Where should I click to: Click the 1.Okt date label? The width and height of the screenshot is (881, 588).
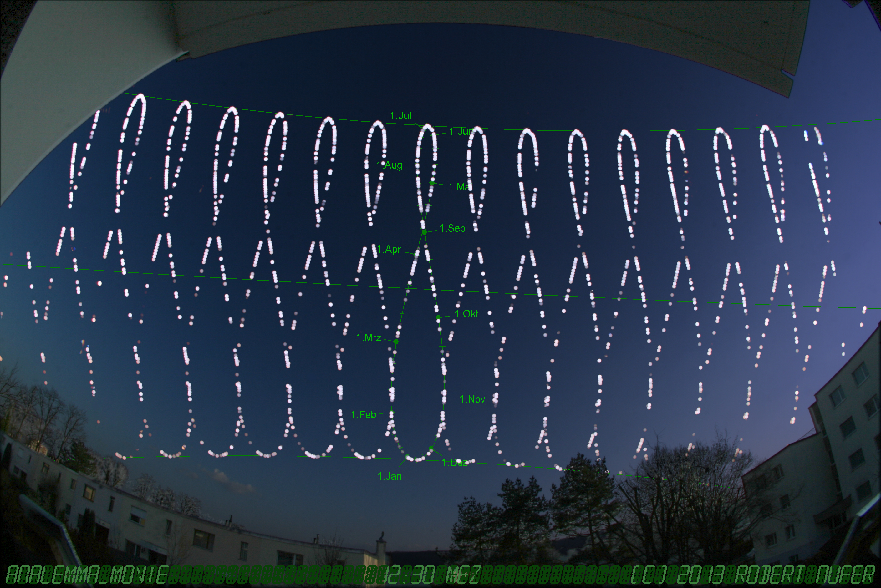pyautogui.click(x=466, y=314)
